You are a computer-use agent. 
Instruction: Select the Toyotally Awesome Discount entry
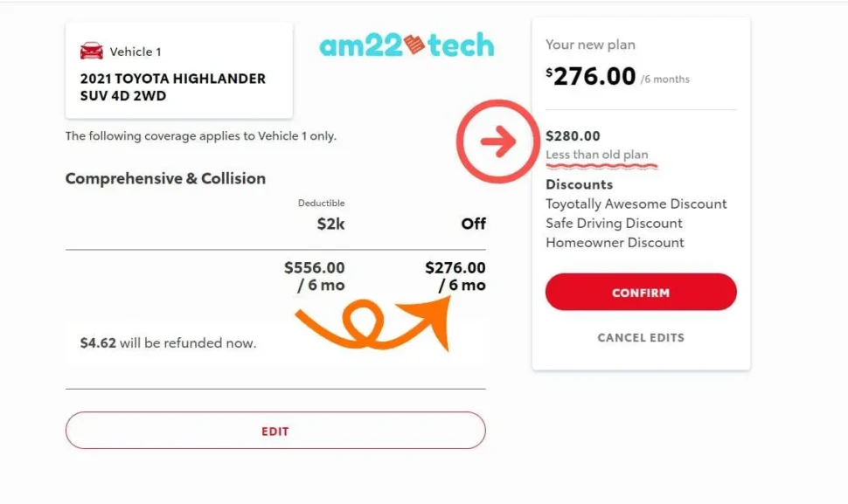point(636,204)
